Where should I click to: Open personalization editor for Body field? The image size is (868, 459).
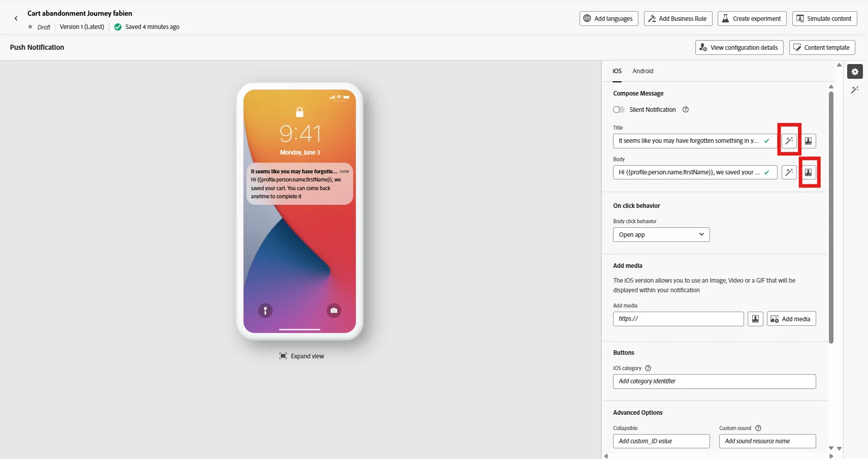coord(808,172)
